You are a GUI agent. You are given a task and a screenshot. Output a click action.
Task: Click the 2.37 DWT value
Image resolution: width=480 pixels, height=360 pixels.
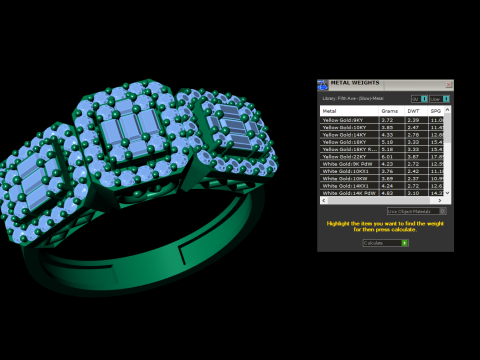click(413, 178)
